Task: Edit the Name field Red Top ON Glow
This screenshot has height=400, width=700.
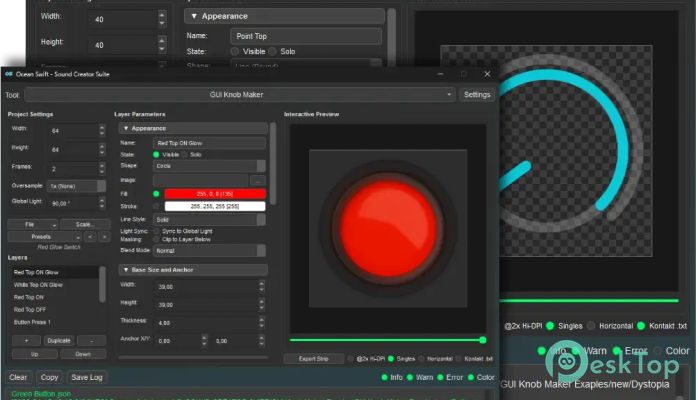Action: click(209, 143)
